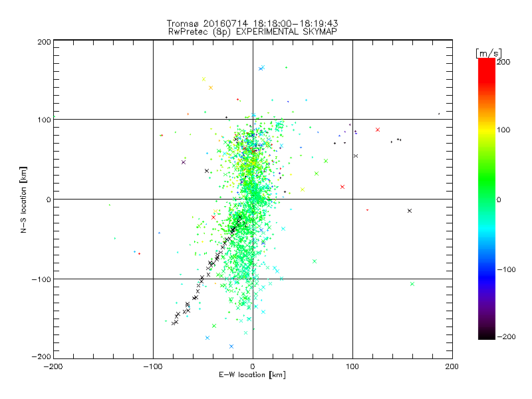The image size is (532, 399).
Task: Click the y-axis tick label '100'
Action: pos(44,120)
